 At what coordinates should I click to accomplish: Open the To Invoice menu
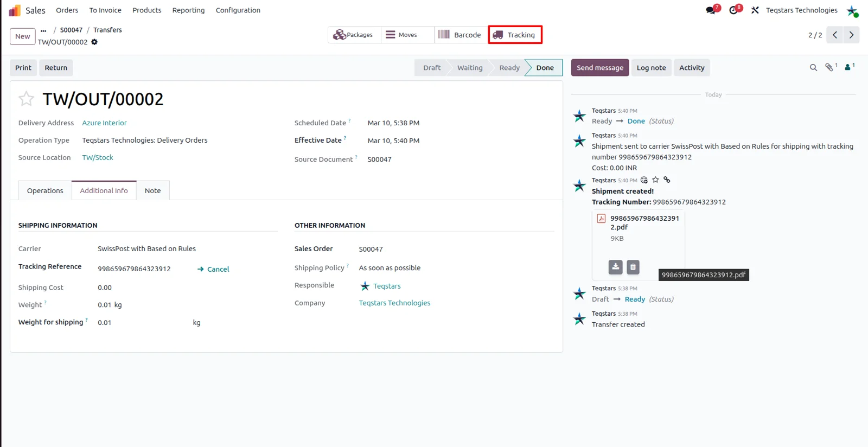(105, 10)
